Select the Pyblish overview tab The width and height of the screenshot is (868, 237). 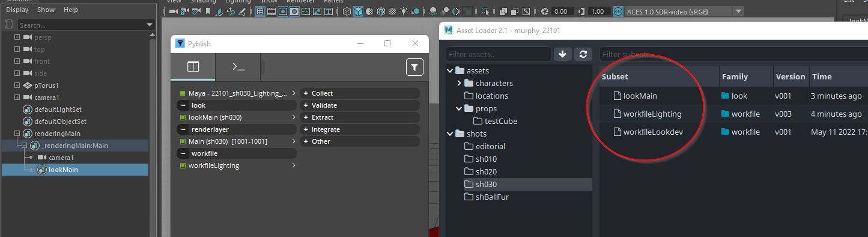(193, 67)
